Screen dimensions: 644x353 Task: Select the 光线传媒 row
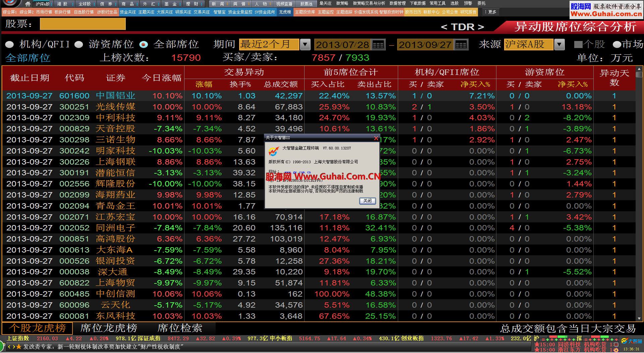pyautogui.click(x=319, y=107)
